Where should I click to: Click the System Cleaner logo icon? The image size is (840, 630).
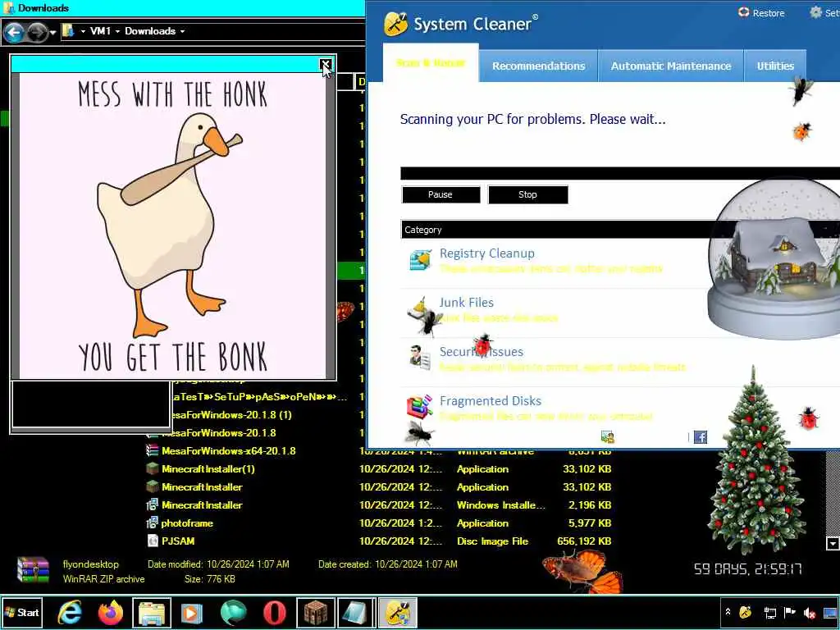(x=396, y=24)
